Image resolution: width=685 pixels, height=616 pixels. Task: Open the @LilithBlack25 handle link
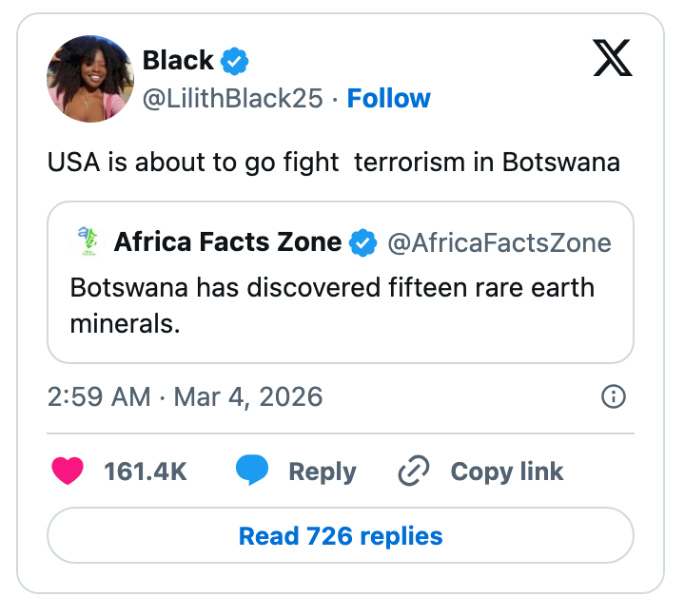click(233, 99)
